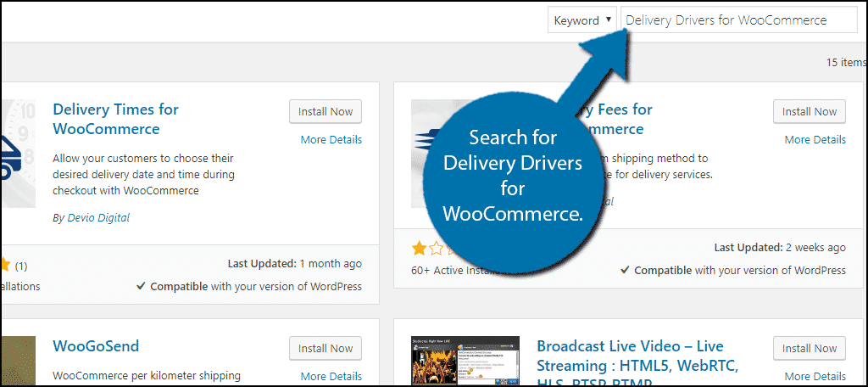Click the Broadcast Live Video thumbnail
This screenshot has width=868, height=387.
click(465, 361)
